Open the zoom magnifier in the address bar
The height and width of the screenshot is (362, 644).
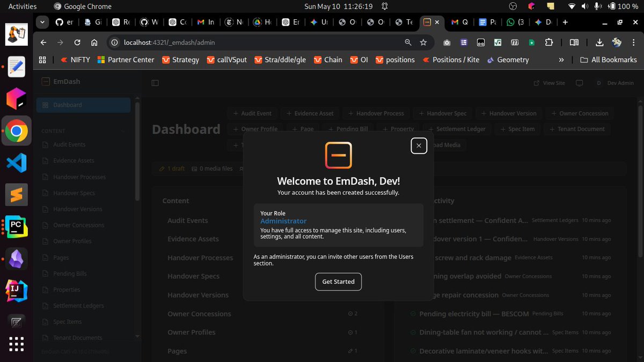408,42
